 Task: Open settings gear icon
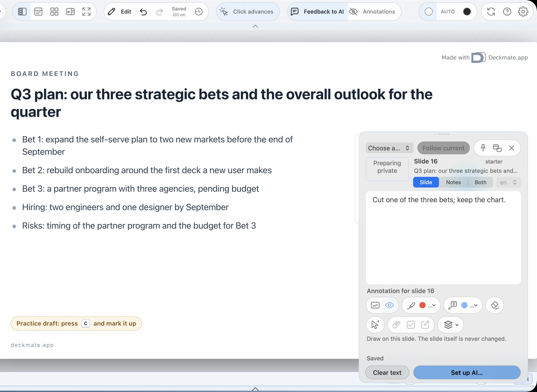523,12
